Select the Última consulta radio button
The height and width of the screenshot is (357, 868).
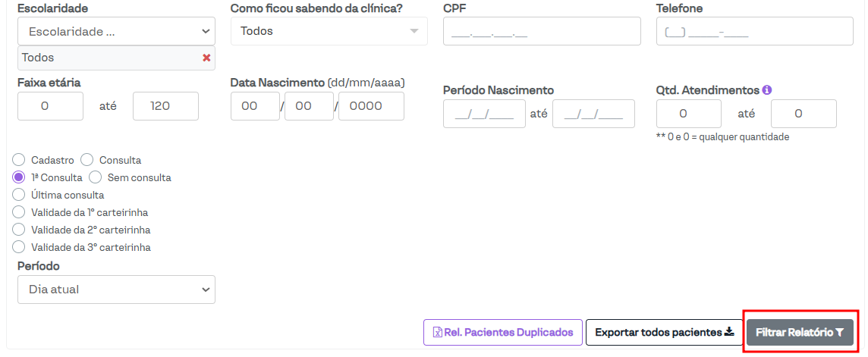pos(19,195)
